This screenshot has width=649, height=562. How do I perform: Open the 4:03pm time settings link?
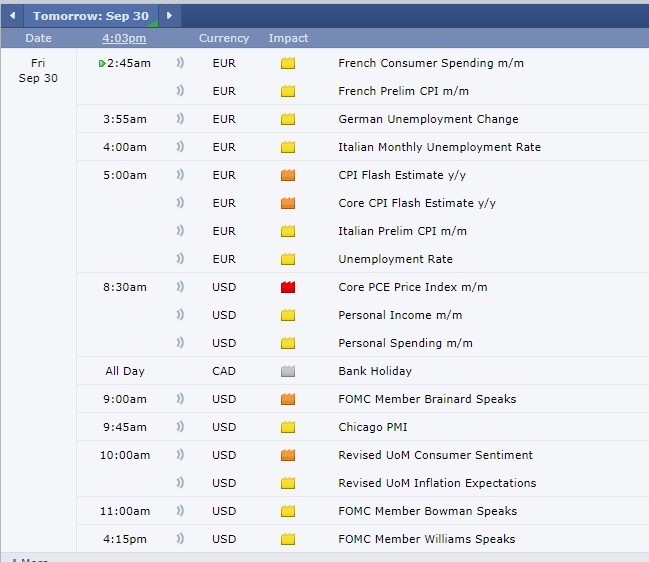[x=124, y=38]
